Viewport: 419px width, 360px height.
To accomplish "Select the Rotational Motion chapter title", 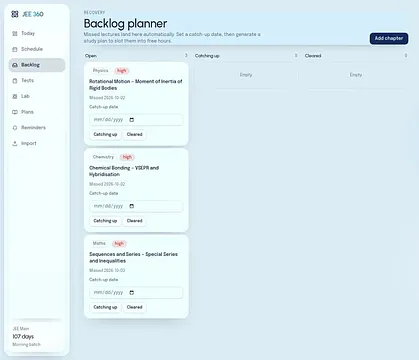I will coord(136,85).
